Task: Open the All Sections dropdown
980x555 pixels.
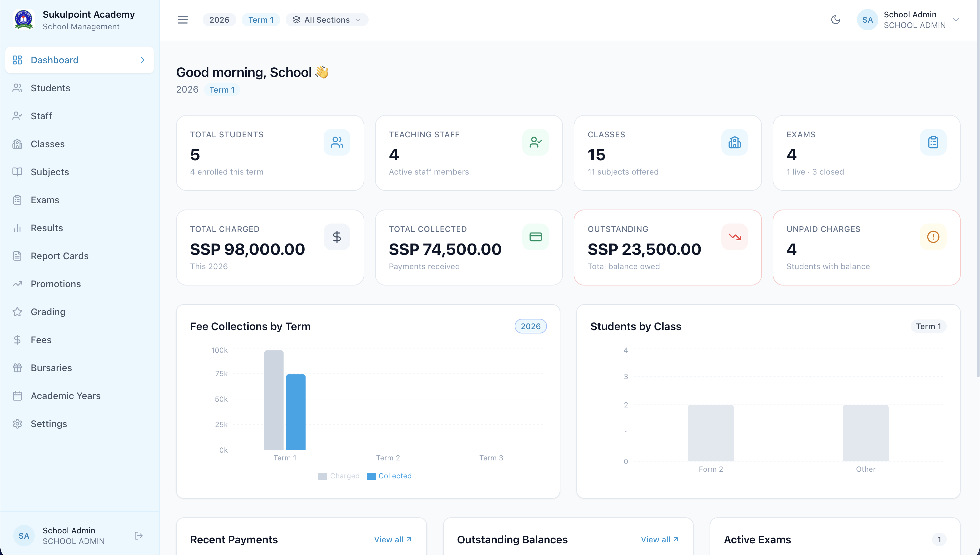Action: point(327,20)
